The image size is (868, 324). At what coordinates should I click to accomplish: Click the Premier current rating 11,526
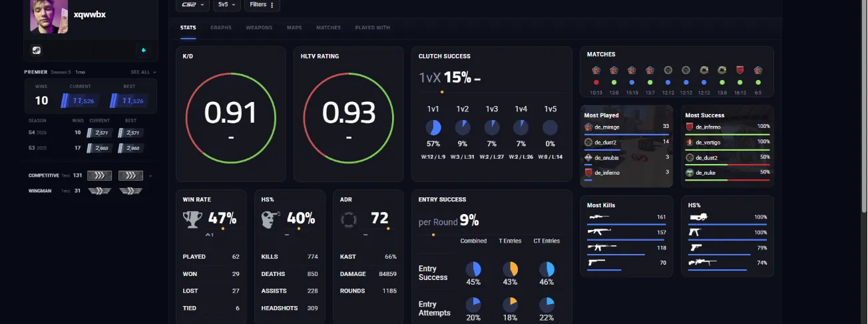[79, 101]
